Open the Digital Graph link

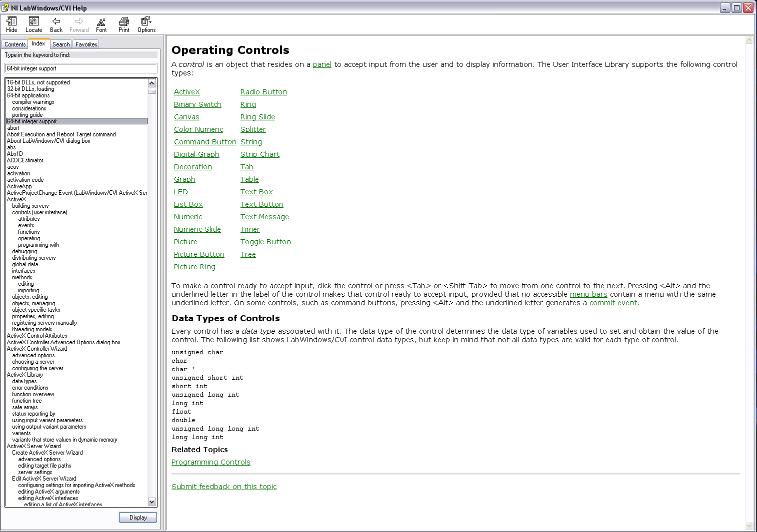point(196,154)
